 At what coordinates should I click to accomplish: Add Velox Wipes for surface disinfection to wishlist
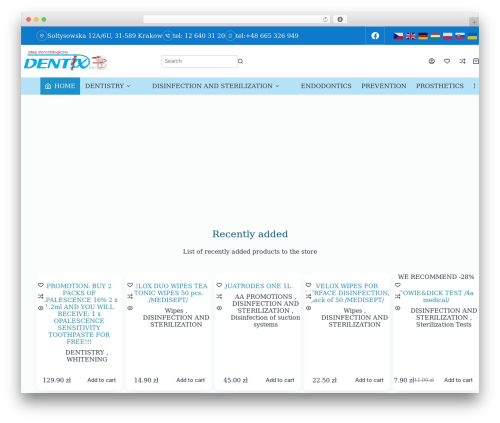click(x=308, y=285)
